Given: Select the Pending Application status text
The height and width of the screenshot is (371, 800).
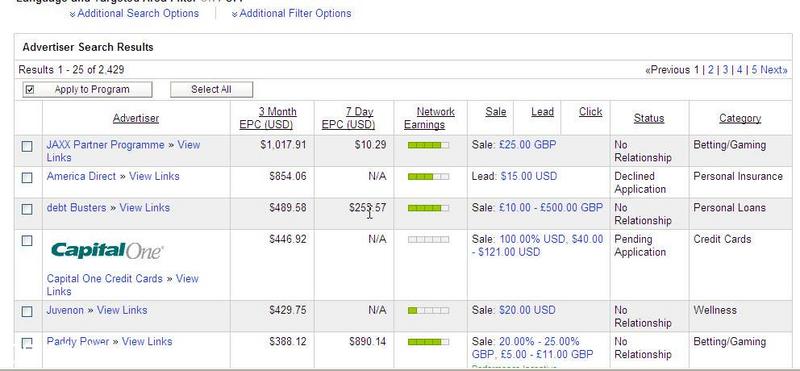Looking at the screenshot, I should point(640,245).
